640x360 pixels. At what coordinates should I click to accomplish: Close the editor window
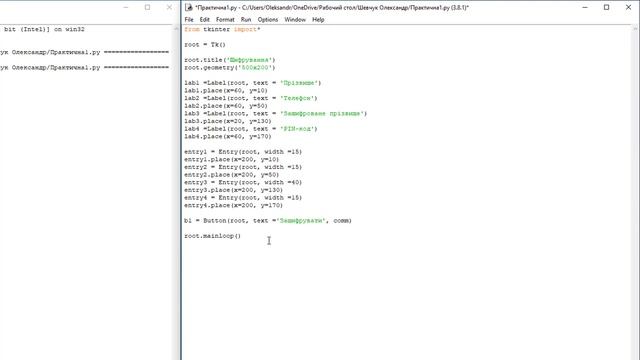pyautogui.click(x=629, y=7)
